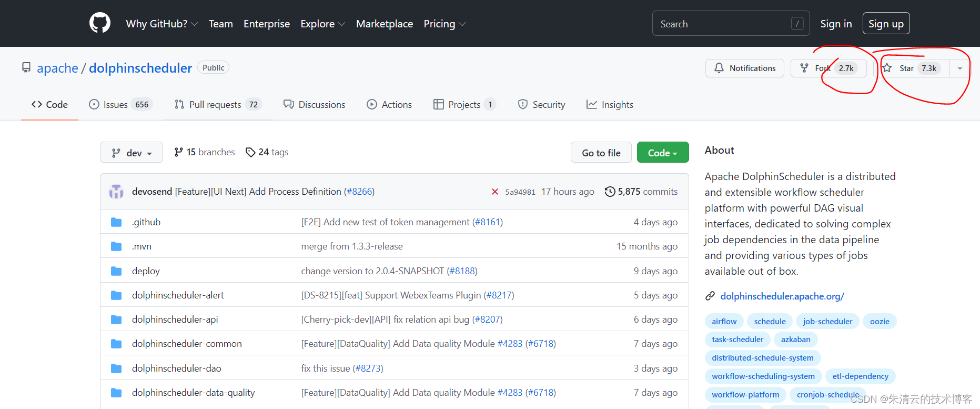The height and width of the screenshot is (409, 980).
Task: Click the link icon beside the website URL
Action: pos(710,296)
